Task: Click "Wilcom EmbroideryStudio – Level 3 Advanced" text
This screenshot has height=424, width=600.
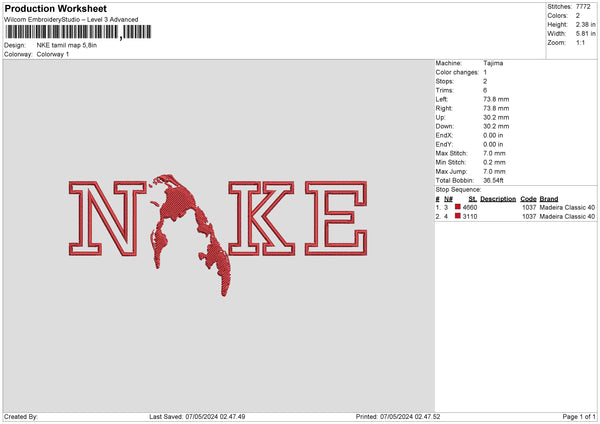Action: [71, 20]
